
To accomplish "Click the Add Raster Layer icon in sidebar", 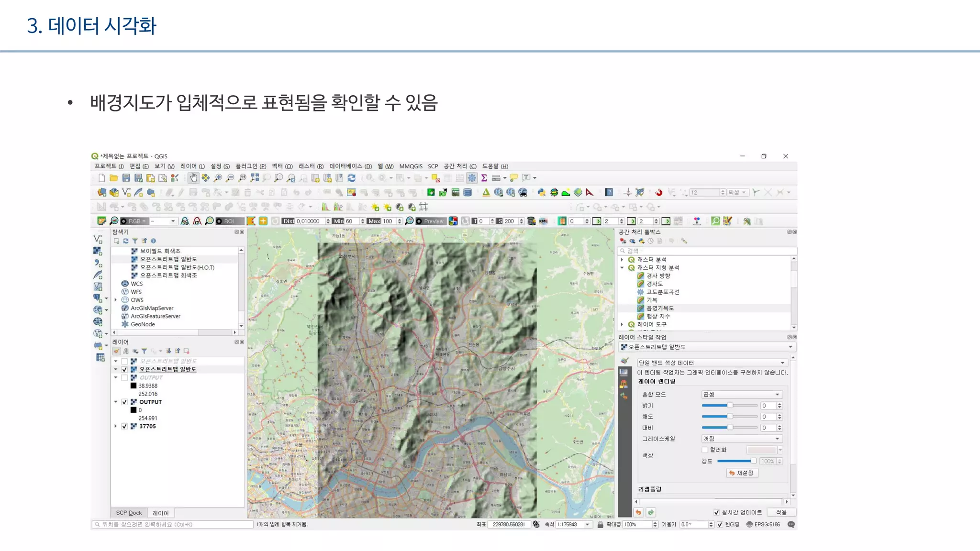I will coord(98,251).
